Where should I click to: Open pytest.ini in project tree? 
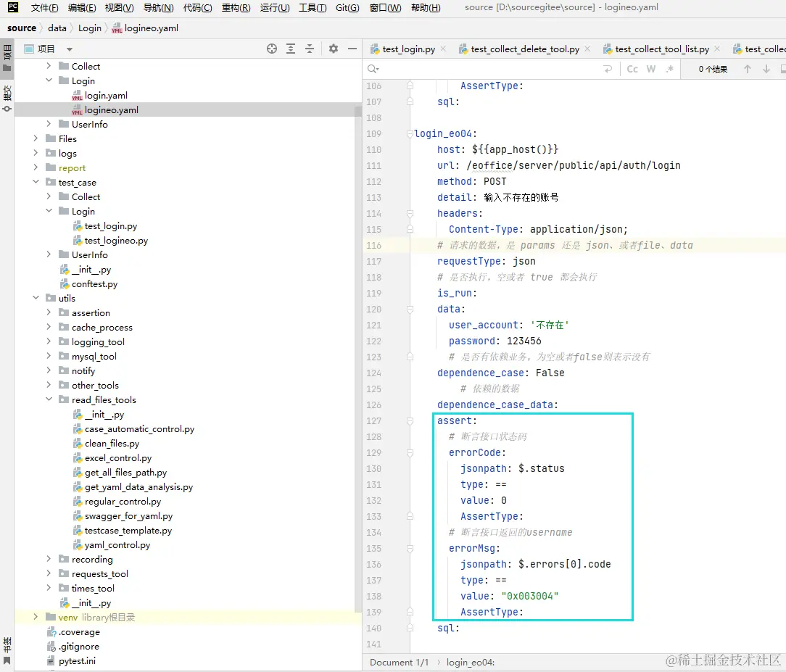pos(77,661)
